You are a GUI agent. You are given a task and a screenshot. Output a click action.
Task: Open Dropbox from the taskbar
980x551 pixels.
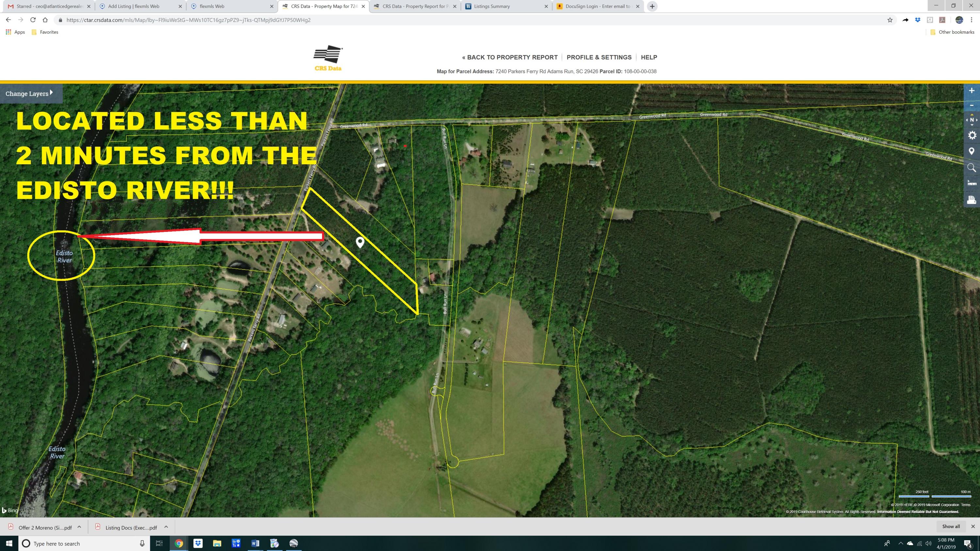click(198, 543)
